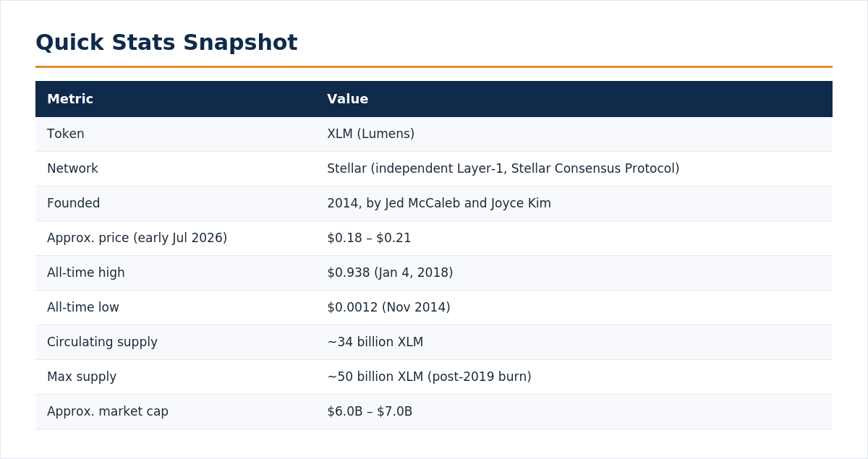Click the Token row label

66,134
